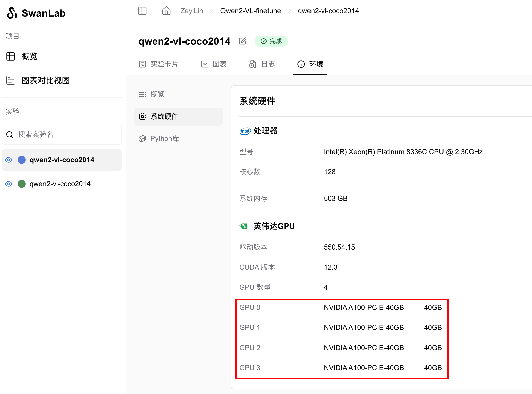Click the SwanLab logo icon

[x=12, y=13]
